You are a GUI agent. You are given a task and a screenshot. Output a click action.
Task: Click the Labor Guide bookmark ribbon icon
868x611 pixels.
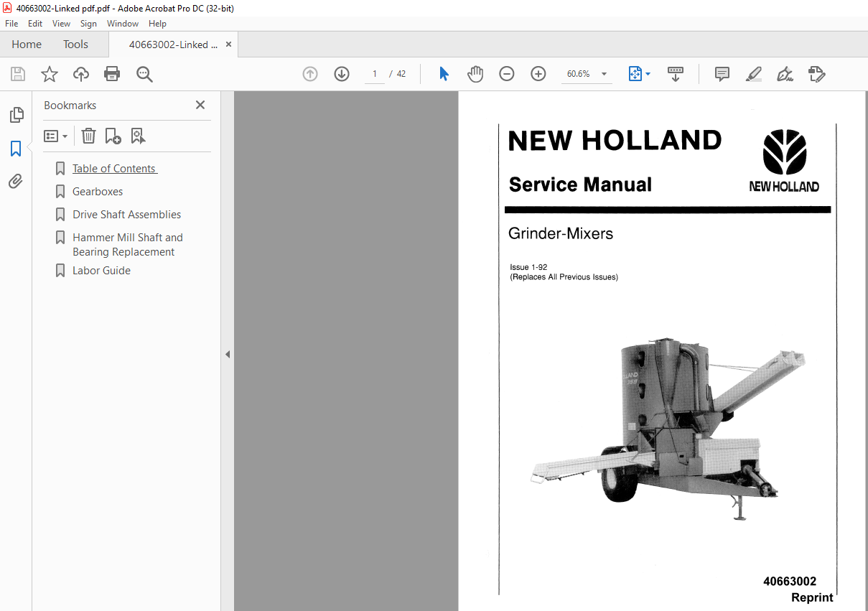click(60, 271)
